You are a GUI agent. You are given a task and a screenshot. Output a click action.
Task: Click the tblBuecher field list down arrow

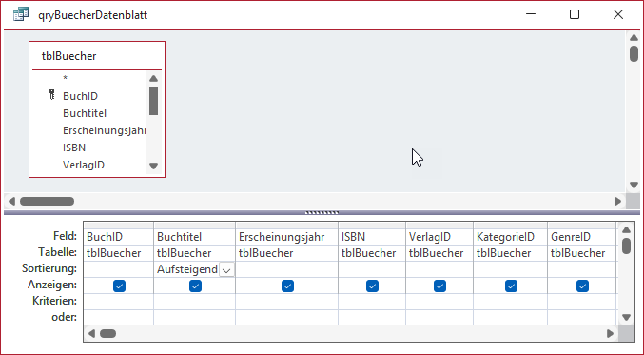pyautogui.click(x=153, y=166)
